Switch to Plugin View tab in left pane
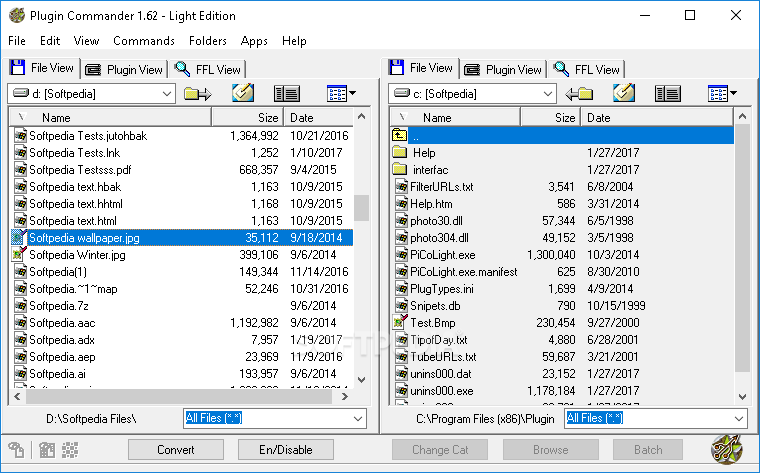Viewport: 760px width, 473px height. point(124,70)
